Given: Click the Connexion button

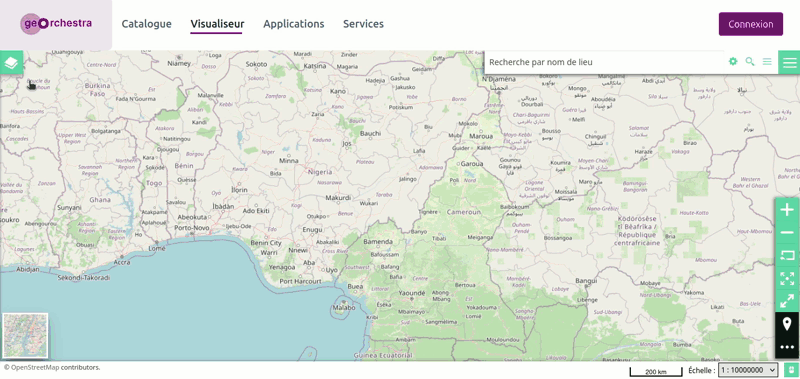Looking at the screenshot, I should 751,24.
